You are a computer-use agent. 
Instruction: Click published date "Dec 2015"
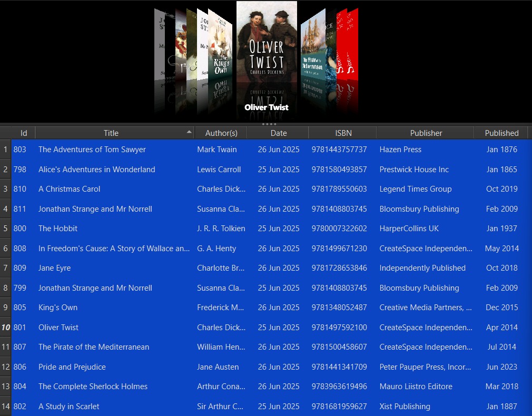click(x=502, y=308)
